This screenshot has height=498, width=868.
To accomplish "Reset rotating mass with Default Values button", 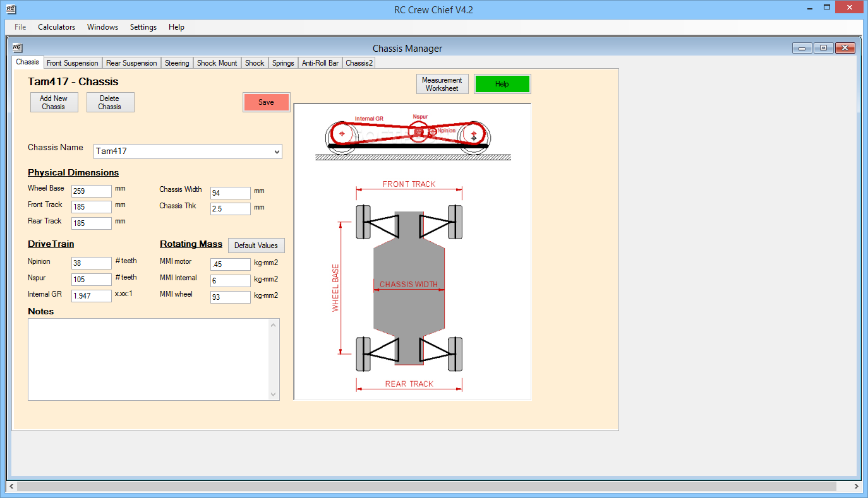I will (256, 246).
